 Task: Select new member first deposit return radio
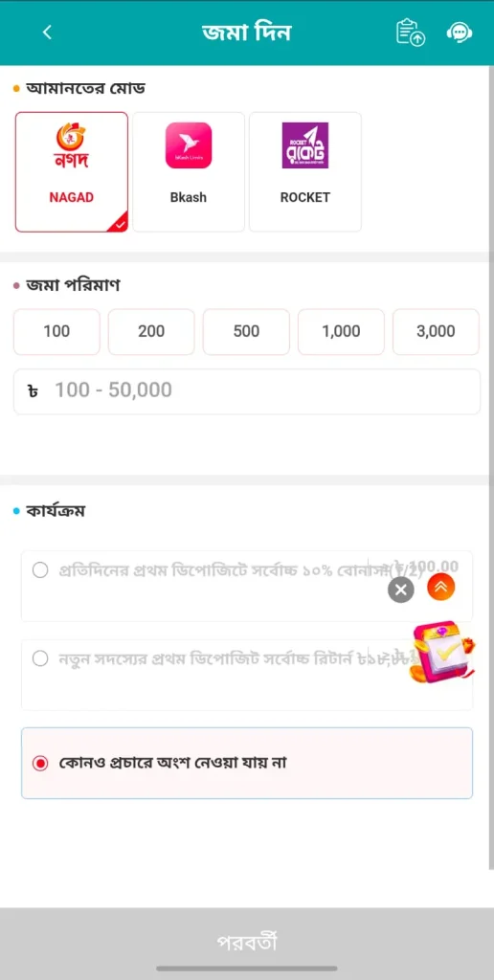click(x=40, y=658)
